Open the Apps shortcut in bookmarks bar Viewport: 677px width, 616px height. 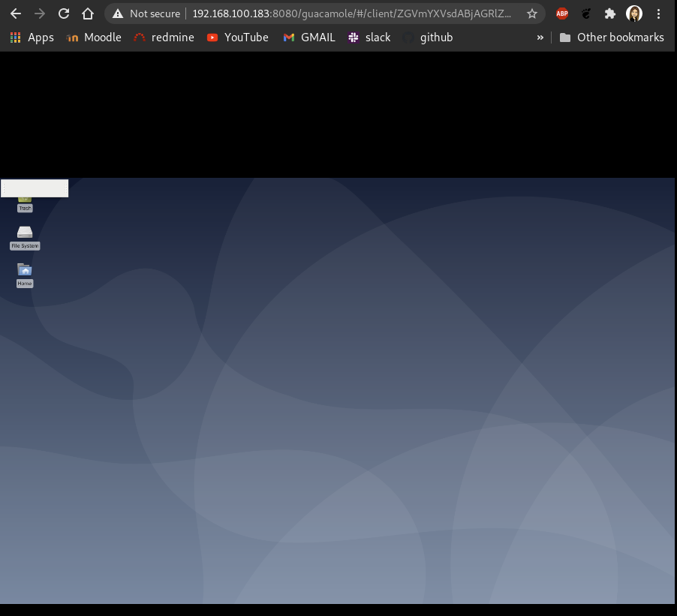point(32,37)
